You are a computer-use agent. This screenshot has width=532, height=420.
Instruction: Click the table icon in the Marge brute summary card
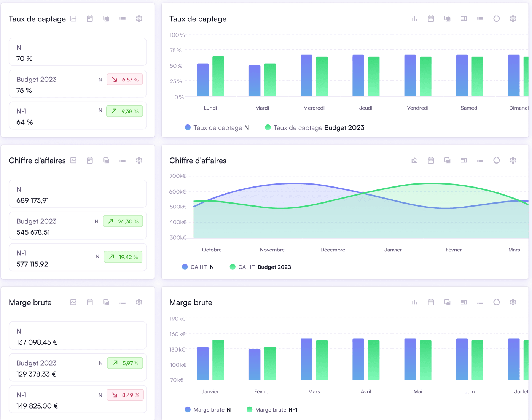tap(106, 302)
